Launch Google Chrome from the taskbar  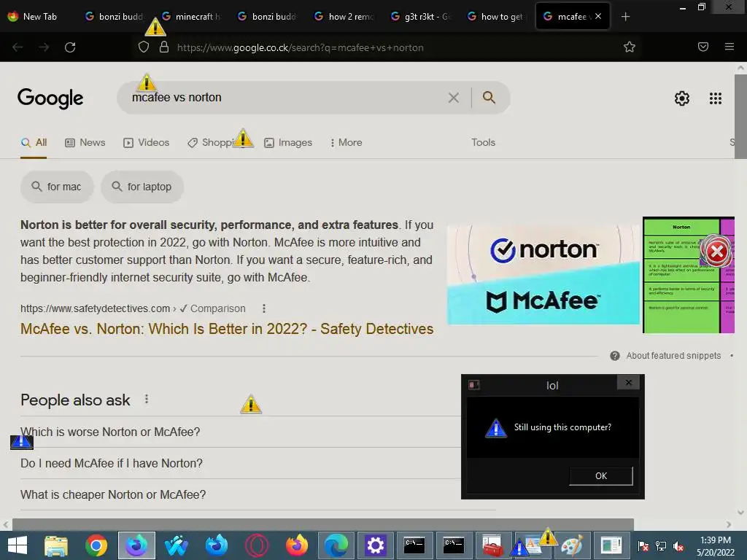point(96,545)
